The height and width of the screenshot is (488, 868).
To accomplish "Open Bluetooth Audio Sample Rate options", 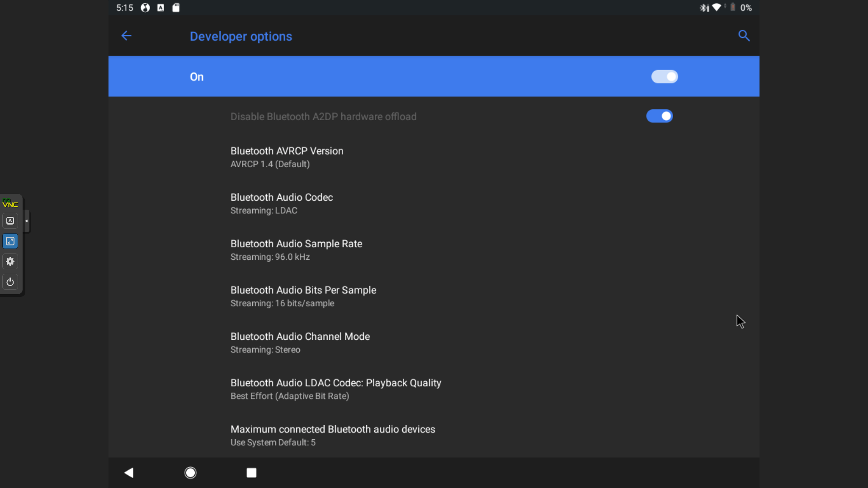I will tap(434, 250).
